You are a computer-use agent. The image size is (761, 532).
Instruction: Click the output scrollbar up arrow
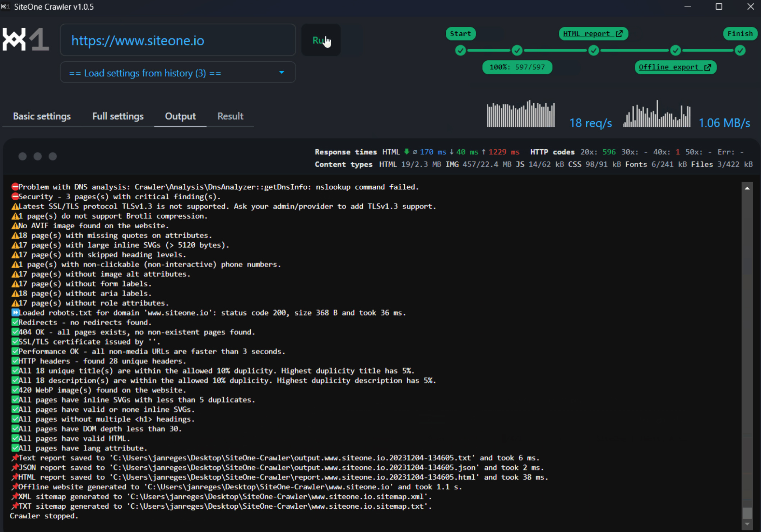click(747, 188)
